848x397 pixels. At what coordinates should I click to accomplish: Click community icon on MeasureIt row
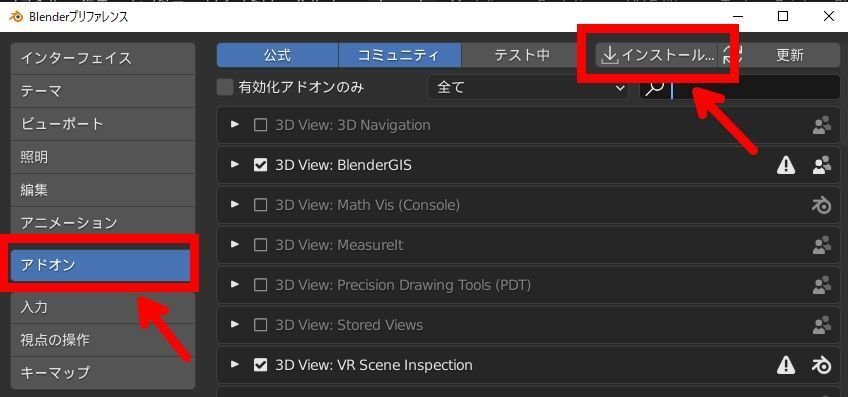point(822,246)
